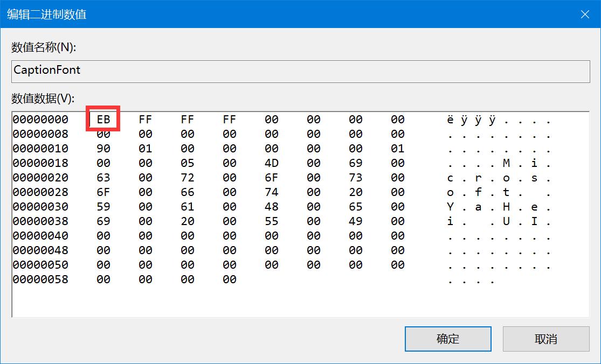The height and width of the screenshot is (364, 601).
Task: Cancel the edit with the 取消 button
Action: pyautogui.click(x=546, y=339)
